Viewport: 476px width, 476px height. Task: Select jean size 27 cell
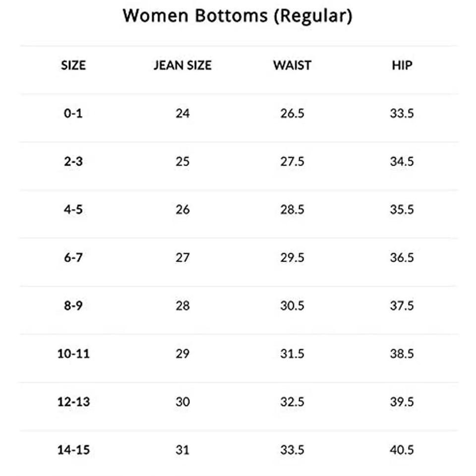[x=182, y=257]
